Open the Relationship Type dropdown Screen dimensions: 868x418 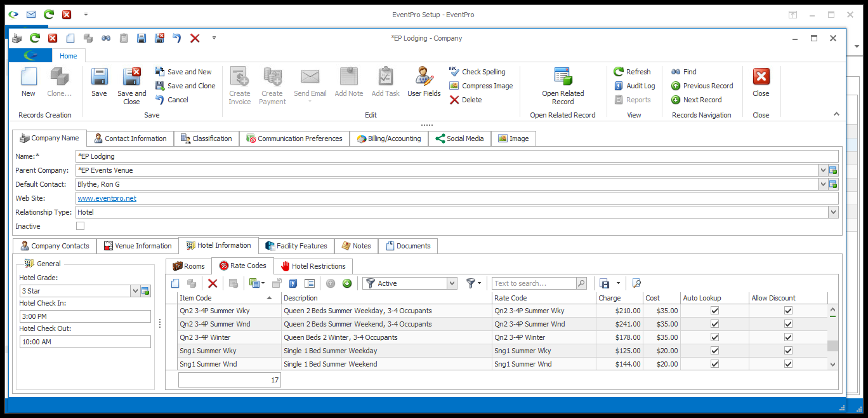[833, 212]
